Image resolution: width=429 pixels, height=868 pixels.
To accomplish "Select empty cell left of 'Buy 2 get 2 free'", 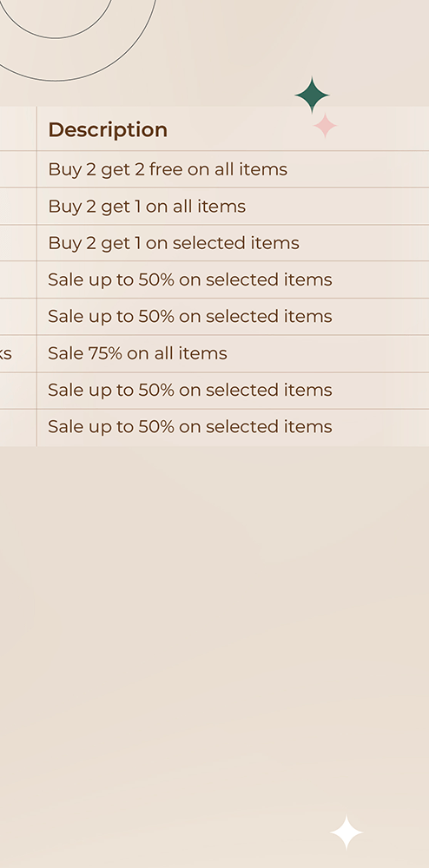I will tap(18, 169).
